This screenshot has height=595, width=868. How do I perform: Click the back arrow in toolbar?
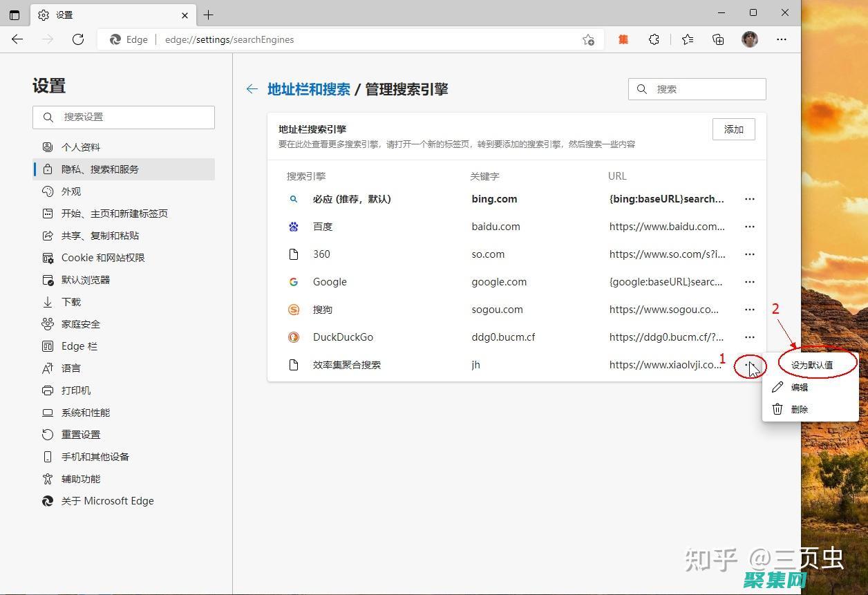17,39
